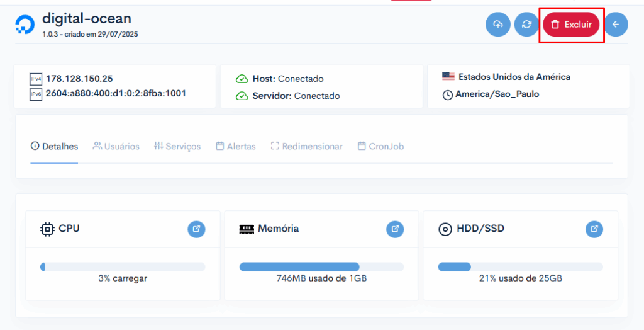
Task: Click the HDD/SSD disk icon
Action: click(445, 229)
